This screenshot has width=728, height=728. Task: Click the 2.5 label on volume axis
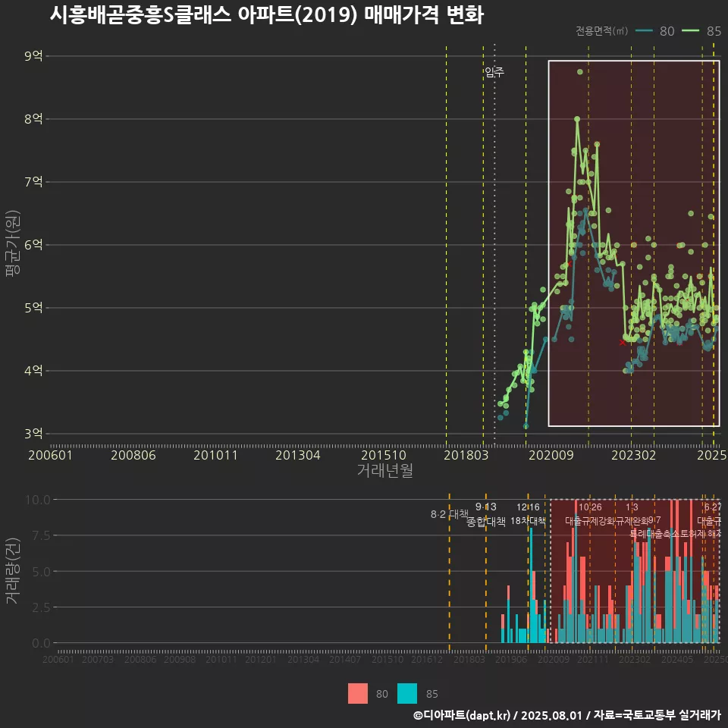coord(41,607)
